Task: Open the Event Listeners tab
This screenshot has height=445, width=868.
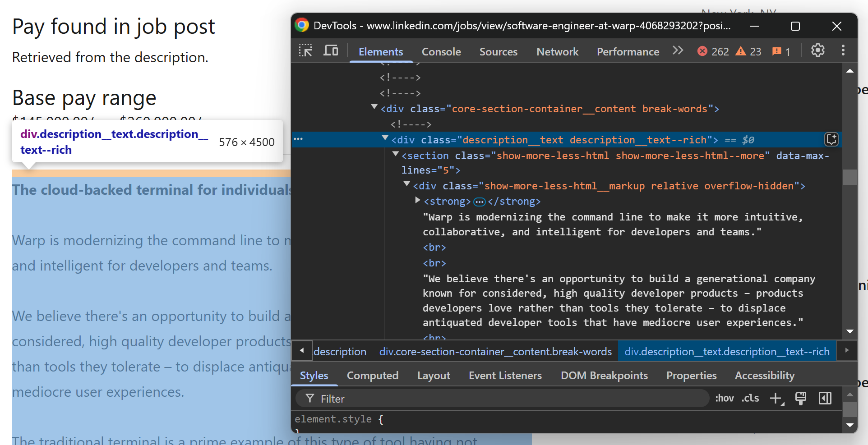Action: pos(505,375)
